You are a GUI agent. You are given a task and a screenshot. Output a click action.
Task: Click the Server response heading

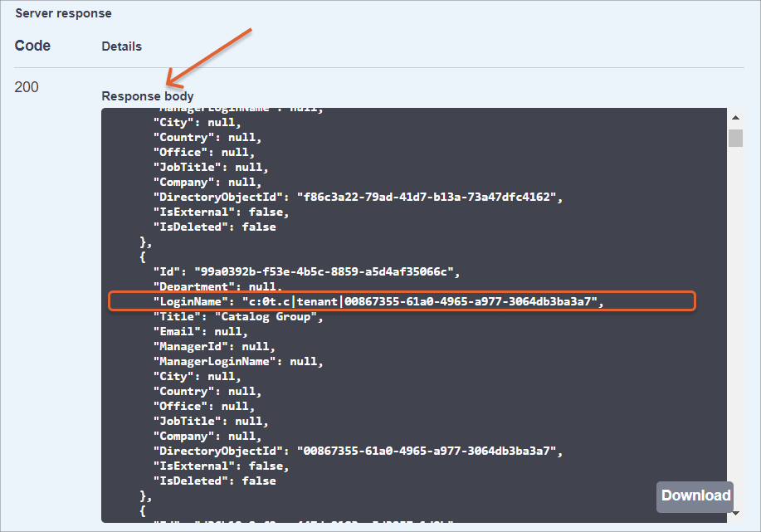tap(63, 13)
